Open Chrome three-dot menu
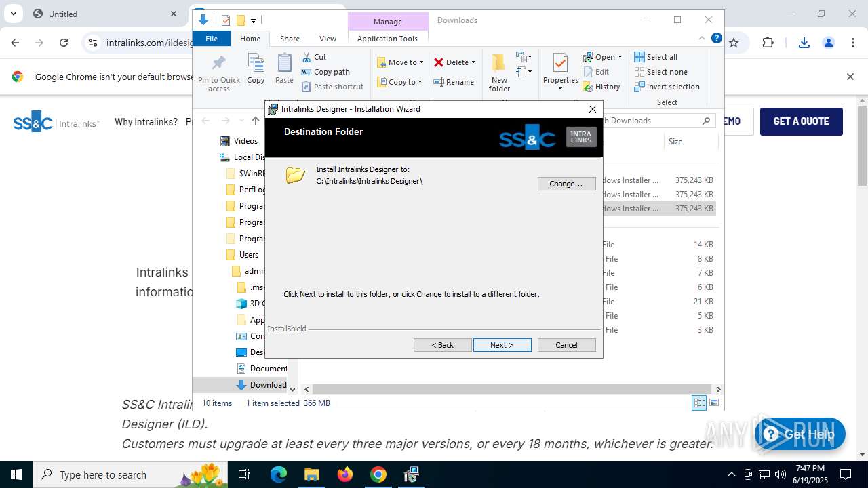Image resolution: width=868 pixels, height=488 pixels. (852, 43)
